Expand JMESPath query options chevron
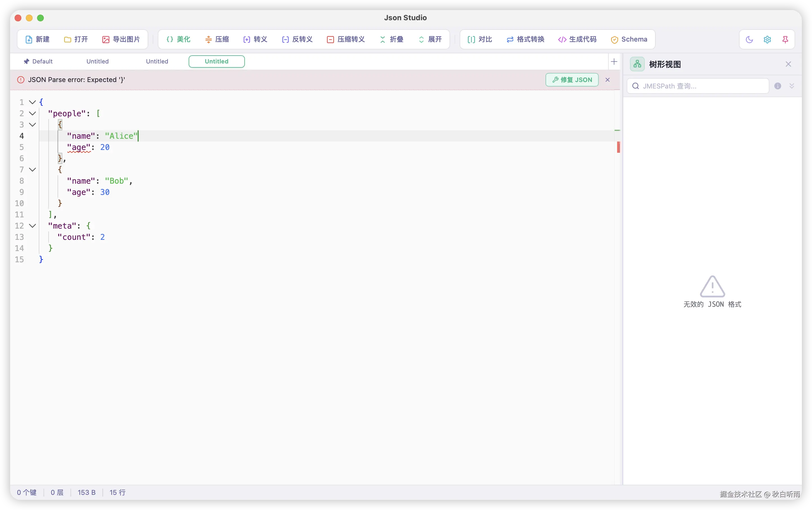This screenshot has width=812, height=510. [x=792, y=86]
